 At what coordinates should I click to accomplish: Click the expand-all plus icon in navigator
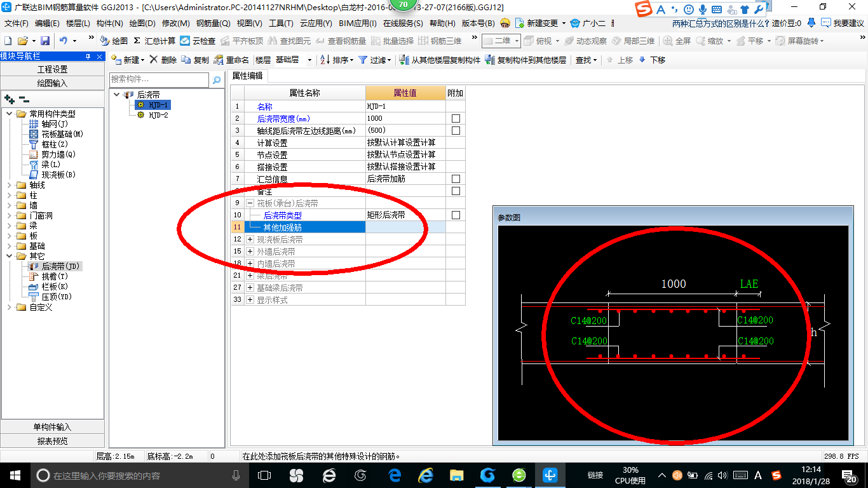(x=10, y=99)
